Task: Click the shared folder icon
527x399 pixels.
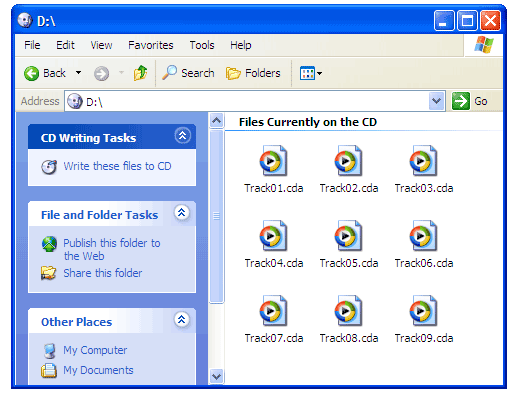Action: 49,273
